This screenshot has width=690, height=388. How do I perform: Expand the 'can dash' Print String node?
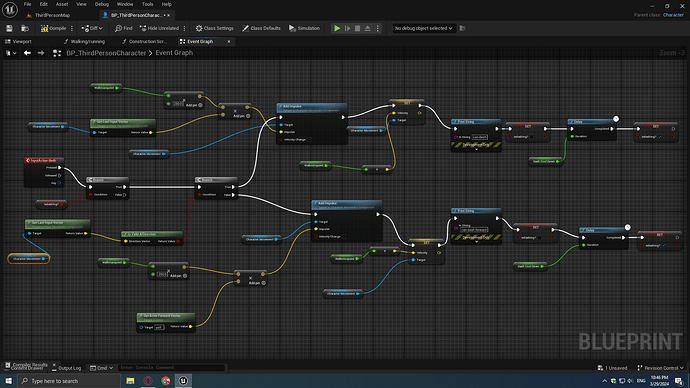click(x=476, y=149)
